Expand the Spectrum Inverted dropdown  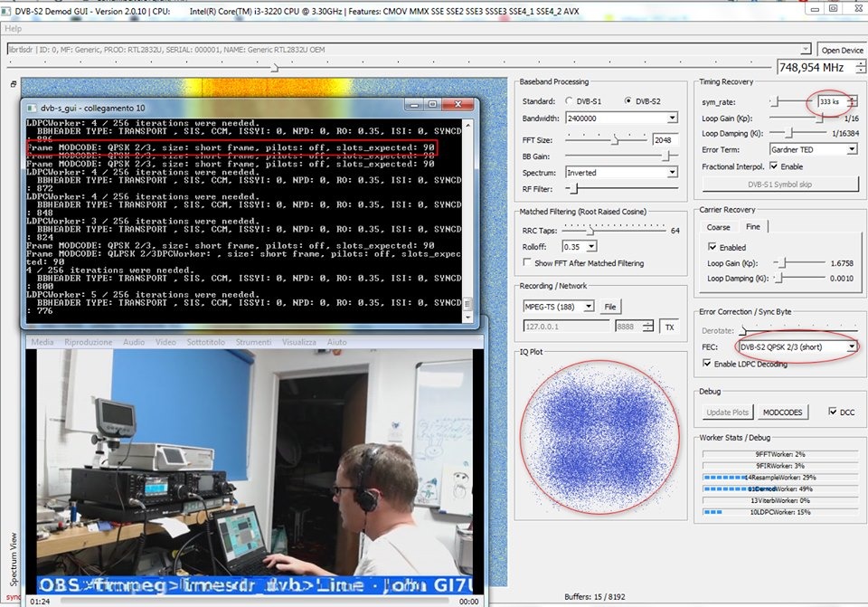pos(672,172)
